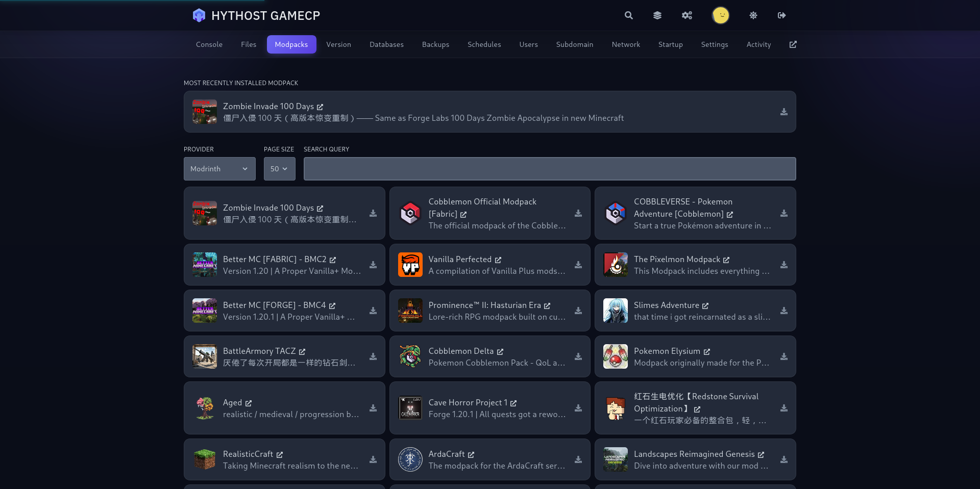Download Better MC [FABRIC] - BMC2

click(x=373, y=265)
